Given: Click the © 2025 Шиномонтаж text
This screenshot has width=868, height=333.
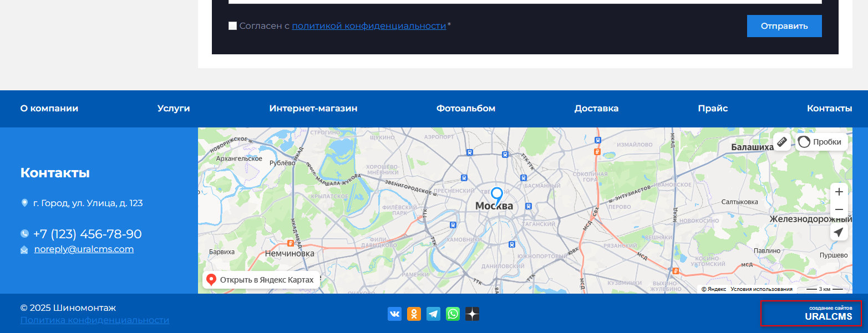Looking at the screenshot, I should pyautogui.click(x=68, y=308).
